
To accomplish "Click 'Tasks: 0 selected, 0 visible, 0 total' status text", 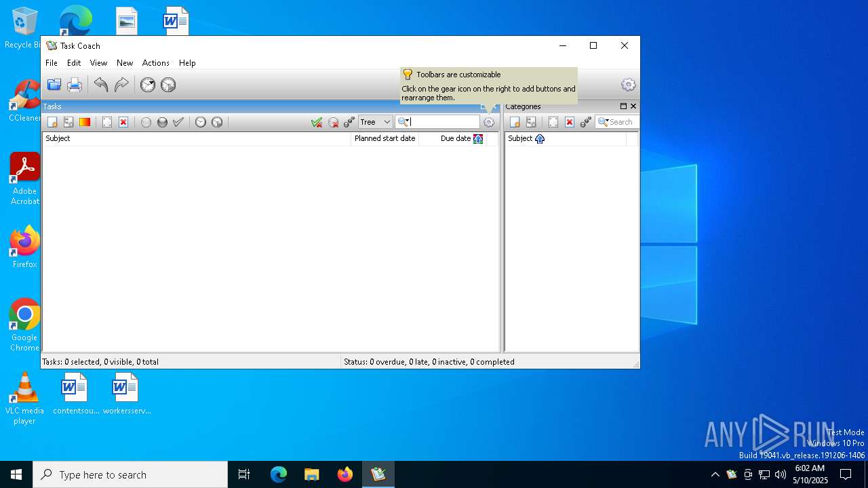I will point(100,362).
